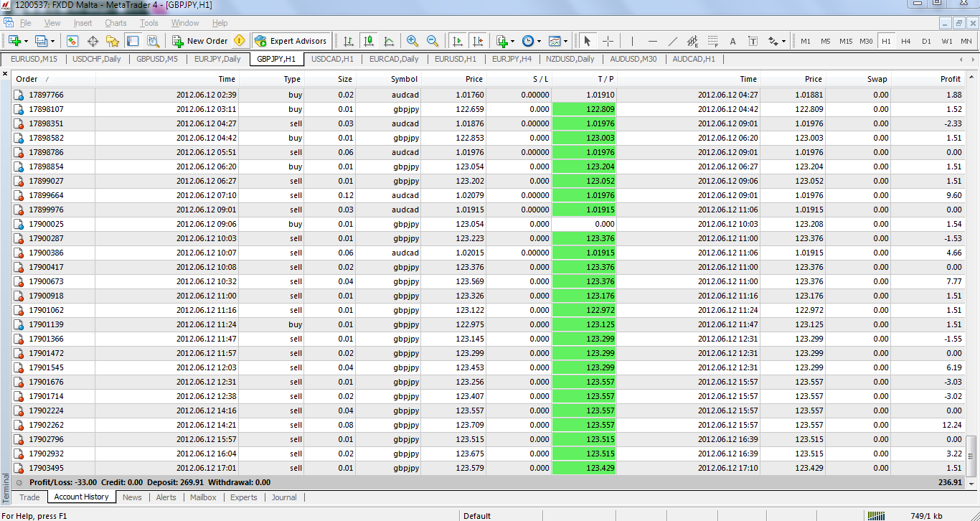This screenshot has width=980, height=521.
Task: Click the green T/P cell 123.429
Action: pos(585,468)
